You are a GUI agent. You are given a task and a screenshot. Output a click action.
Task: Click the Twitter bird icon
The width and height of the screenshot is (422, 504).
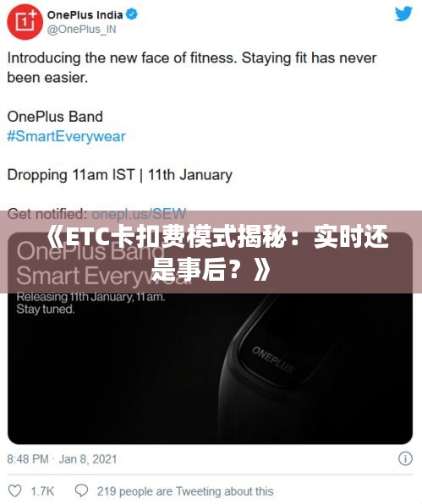[403, 14]
